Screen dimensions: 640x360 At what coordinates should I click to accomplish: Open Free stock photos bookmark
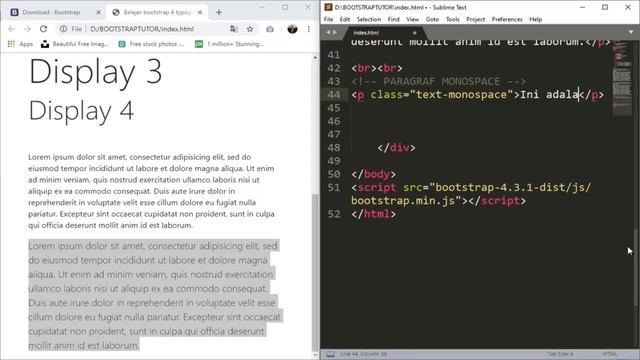[x=151, y=44]
